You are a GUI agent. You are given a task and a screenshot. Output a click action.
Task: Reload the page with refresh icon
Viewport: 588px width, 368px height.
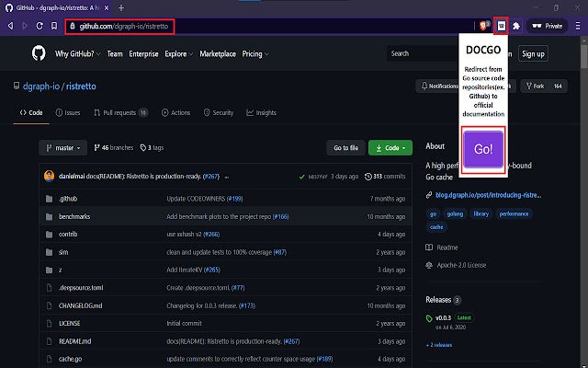tap(39, 26)
